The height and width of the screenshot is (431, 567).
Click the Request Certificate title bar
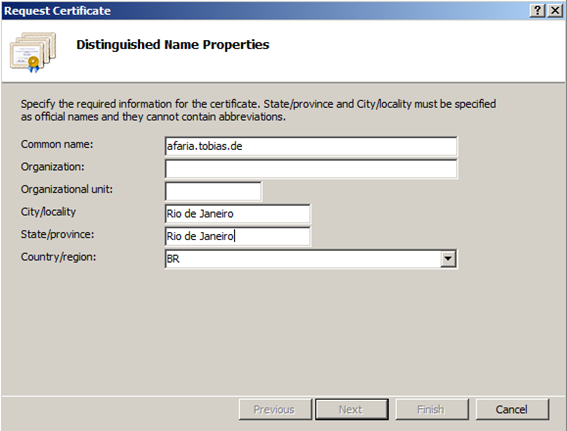coord(266,10)
